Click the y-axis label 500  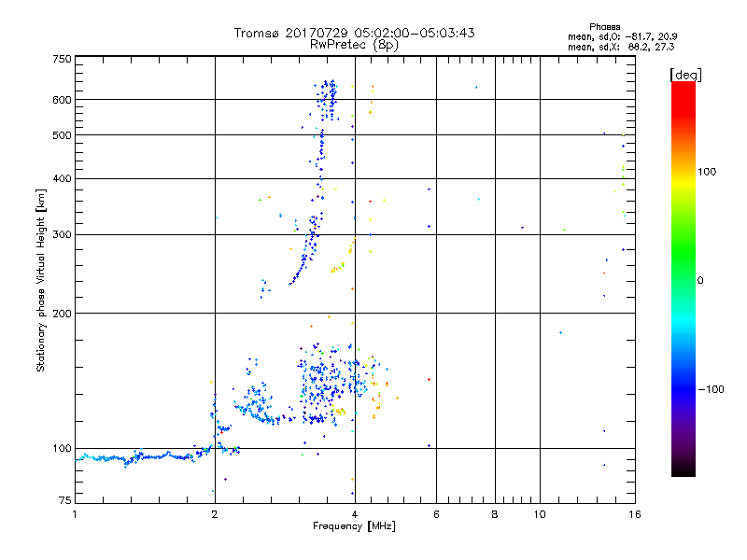tap(62, 135)
